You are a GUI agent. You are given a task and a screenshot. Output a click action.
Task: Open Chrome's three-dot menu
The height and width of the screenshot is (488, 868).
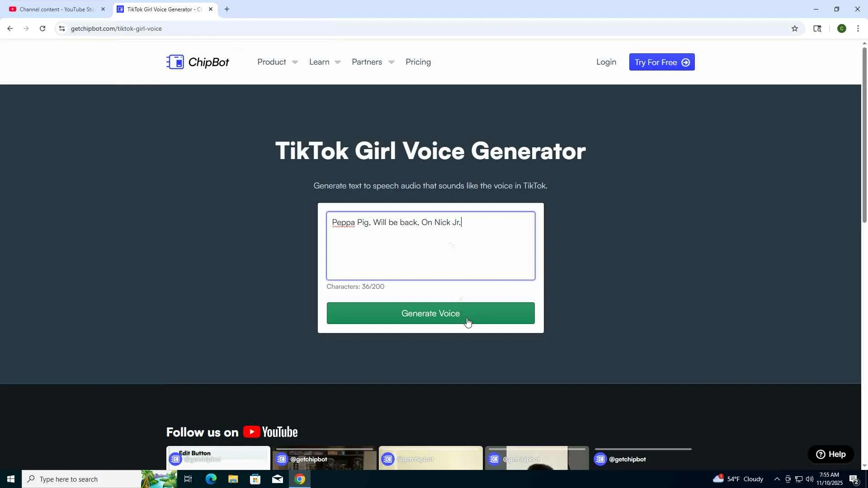click(858, 28)
